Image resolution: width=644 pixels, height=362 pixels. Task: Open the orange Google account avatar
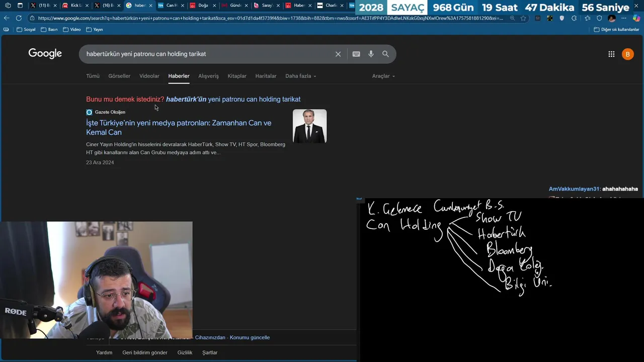point(627,54)
